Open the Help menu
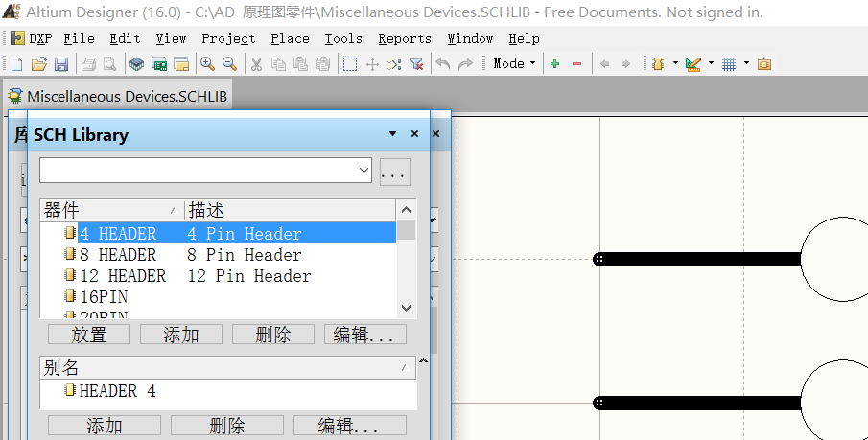Screen dimensions: 868x440 524,38
